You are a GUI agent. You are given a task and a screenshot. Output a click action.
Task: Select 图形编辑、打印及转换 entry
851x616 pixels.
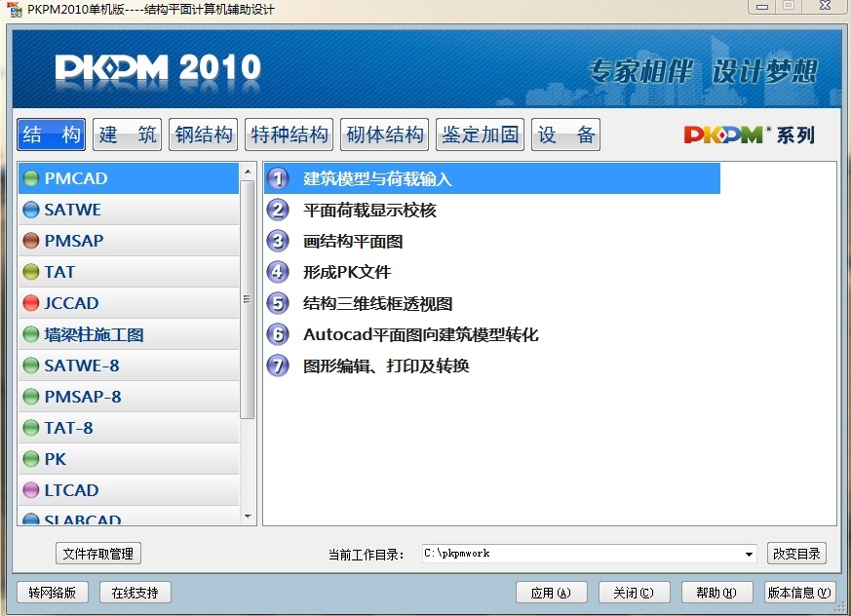[386, 366]
